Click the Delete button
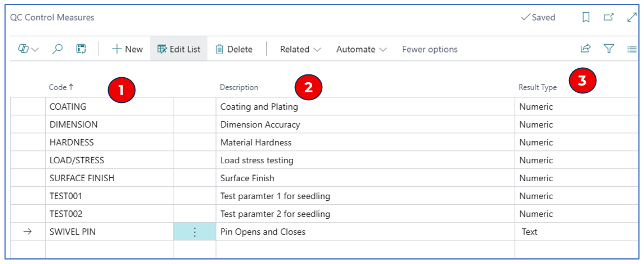Screen dimensions: 644x264 (x=234, y=49)
